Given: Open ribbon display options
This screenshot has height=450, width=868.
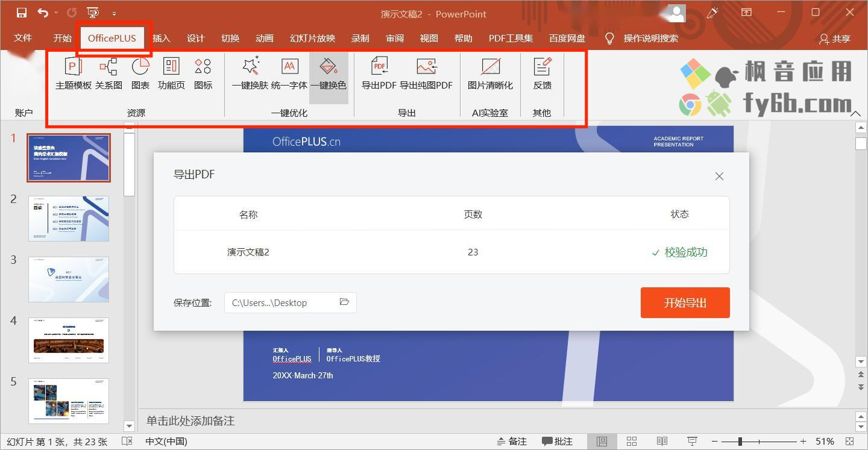Looking at the screenshot, I should coord(746,13).
